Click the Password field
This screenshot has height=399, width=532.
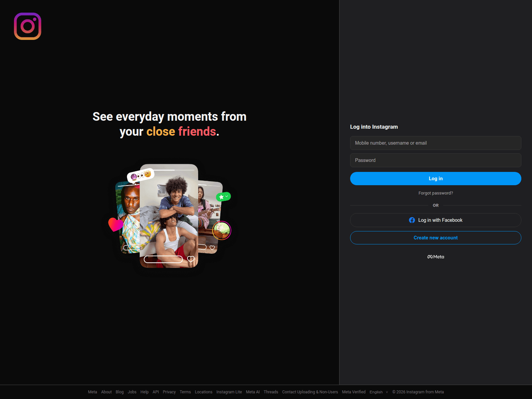[436, 160]
